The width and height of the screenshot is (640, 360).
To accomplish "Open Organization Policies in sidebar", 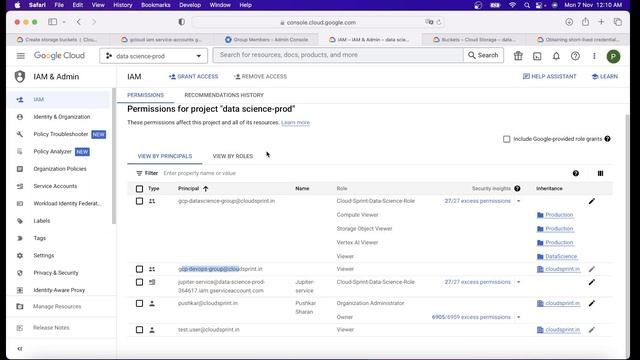I will 59,169.
